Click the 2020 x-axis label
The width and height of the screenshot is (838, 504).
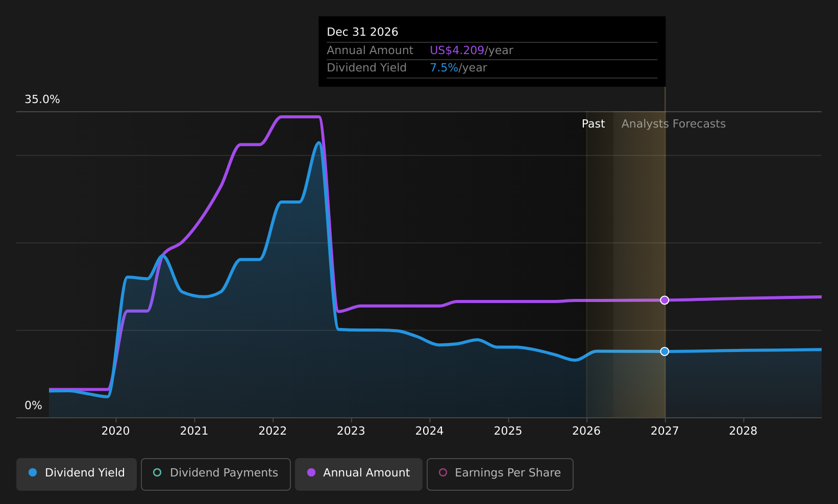(116, 431)
